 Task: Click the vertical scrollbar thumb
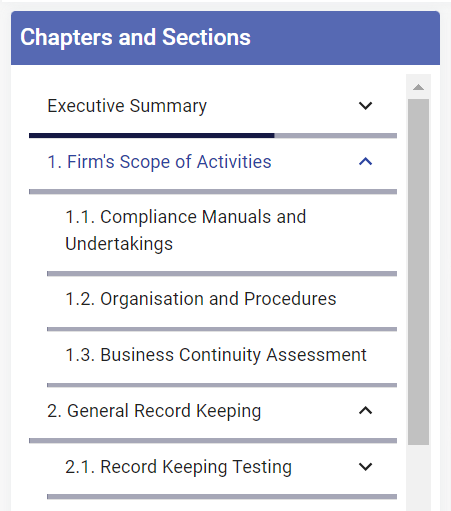click(x=418, y=272)
